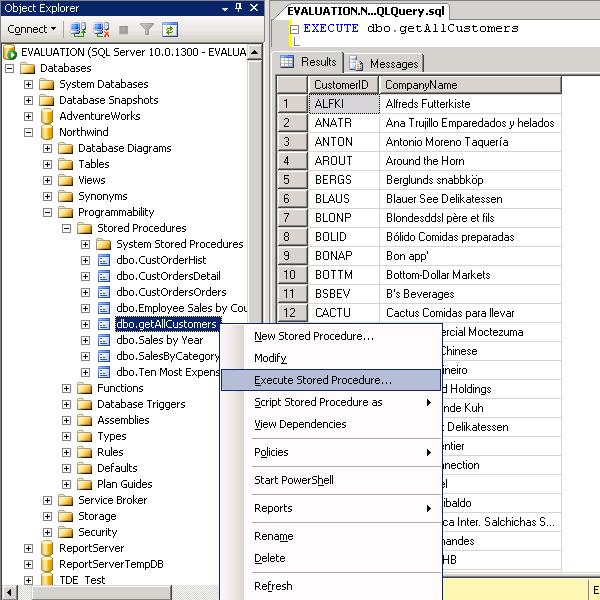Expand the System Databases node
Image resolution: width=600 pixels, height=600 pixels.
pyautogui.click(x=28, y=84)
